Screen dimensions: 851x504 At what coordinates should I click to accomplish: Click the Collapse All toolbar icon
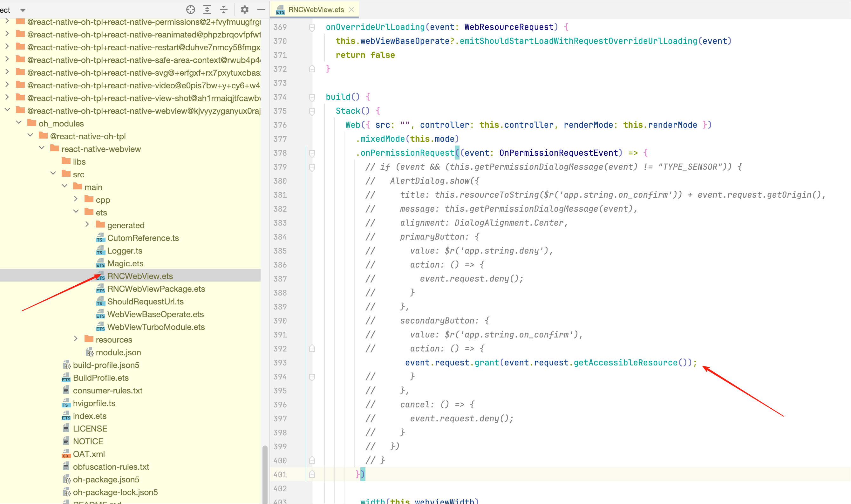pyautogui.click(x=223, y=10)
